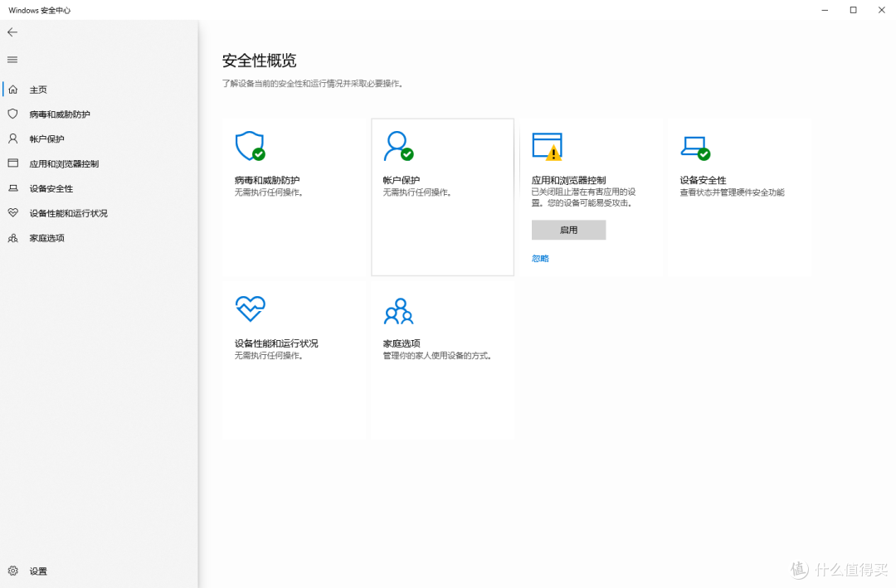The width and height of the screenshot is (896, 588).
Task: Click the family icon beside 家庭选项 in sidebar
Action: [13, 238]
